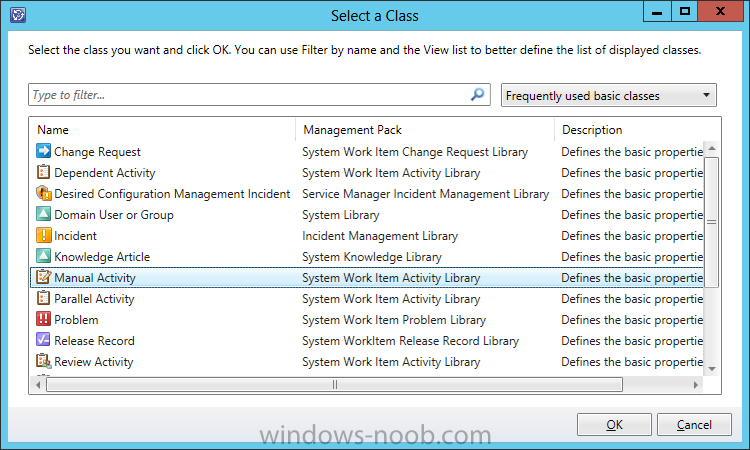Viewport: 750px width, 450px height.
Task: Click the Manual Activity icon
Action: (44, 277)
